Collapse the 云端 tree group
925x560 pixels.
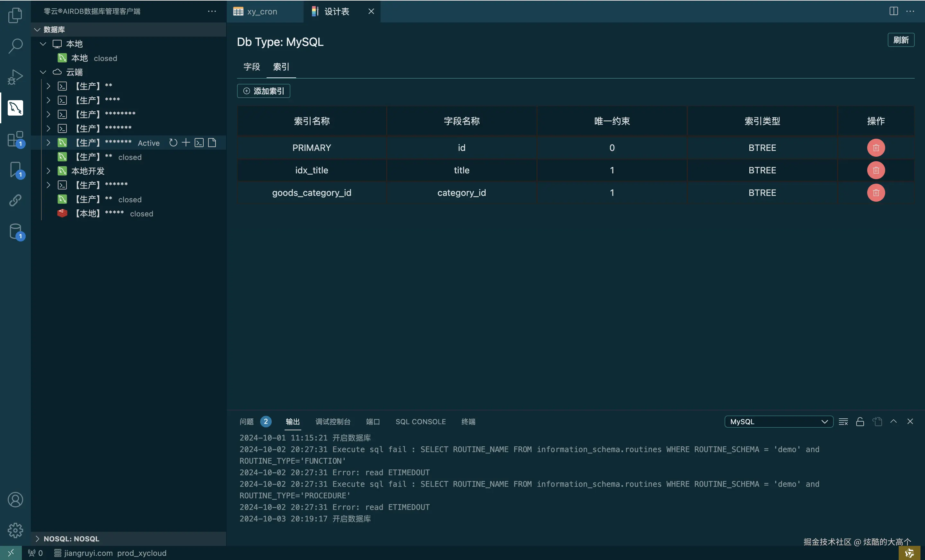pyautogui.click(x=43, y=72)
